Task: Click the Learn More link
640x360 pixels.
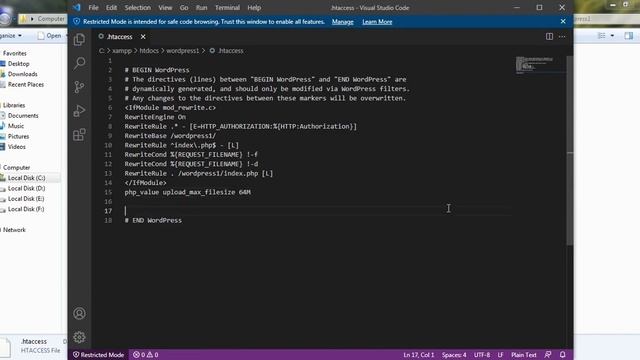Action: (377, 22)
